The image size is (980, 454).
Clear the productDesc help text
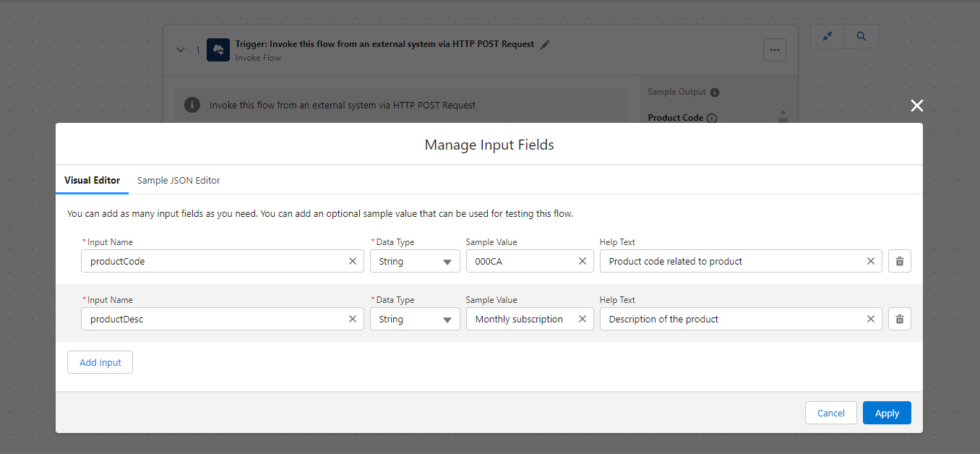(x=870, y=318)
